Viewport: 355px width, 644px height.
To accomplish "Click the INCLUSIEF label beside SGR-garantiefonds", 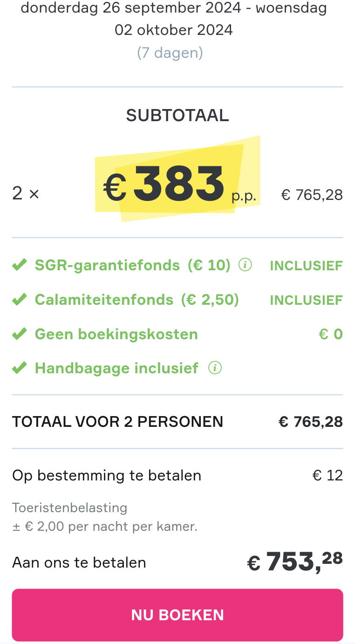I will click(307, 266).
